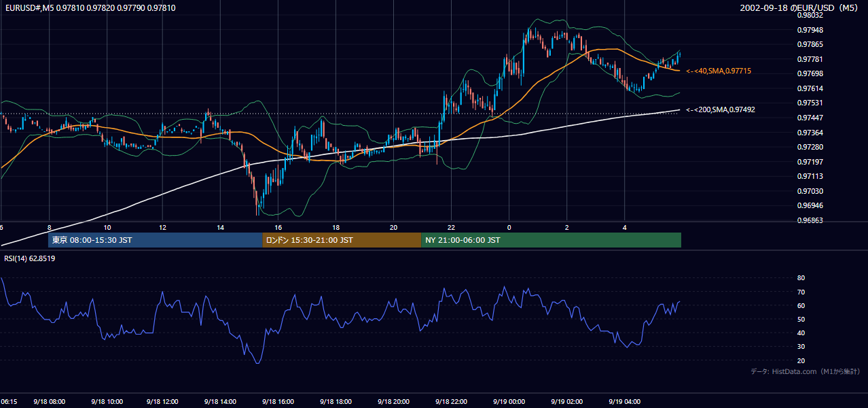Click the ロンドン 15:30-21:00 JST session bar
The width and height of the screenshot is (868, 408).
click(x=342, y=240)
